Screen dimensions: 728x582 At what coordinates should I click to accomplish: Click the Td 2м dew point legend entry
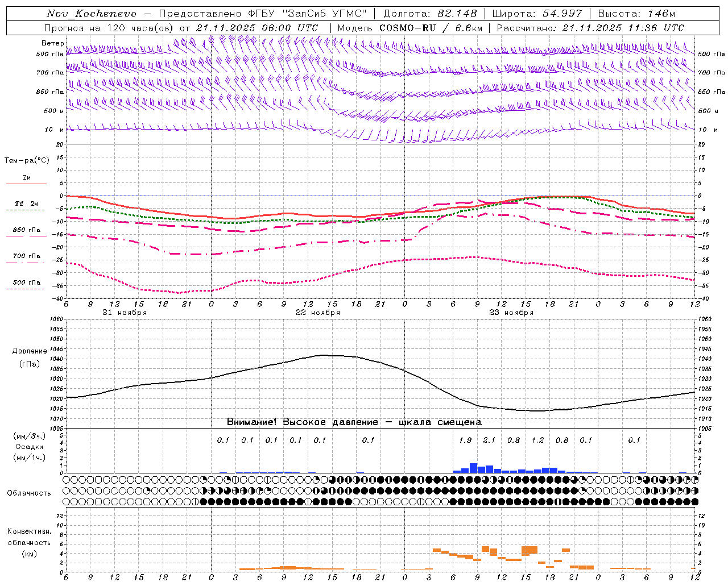26,203
